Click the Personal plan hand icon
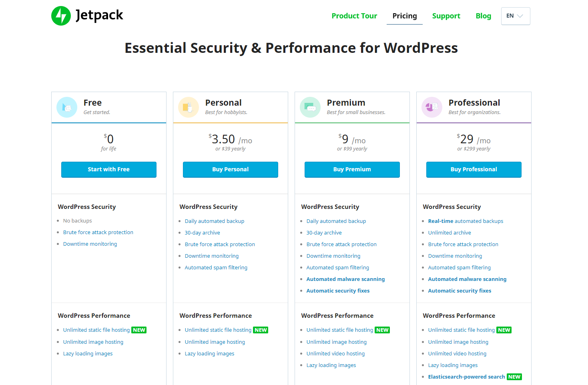588x385 pixels. point(189,107)
